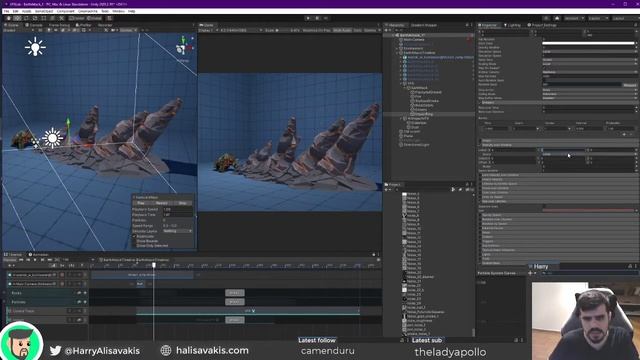The image size is (640, 360).
Task: Open the GameObject menu
Action: coord(44,11)
